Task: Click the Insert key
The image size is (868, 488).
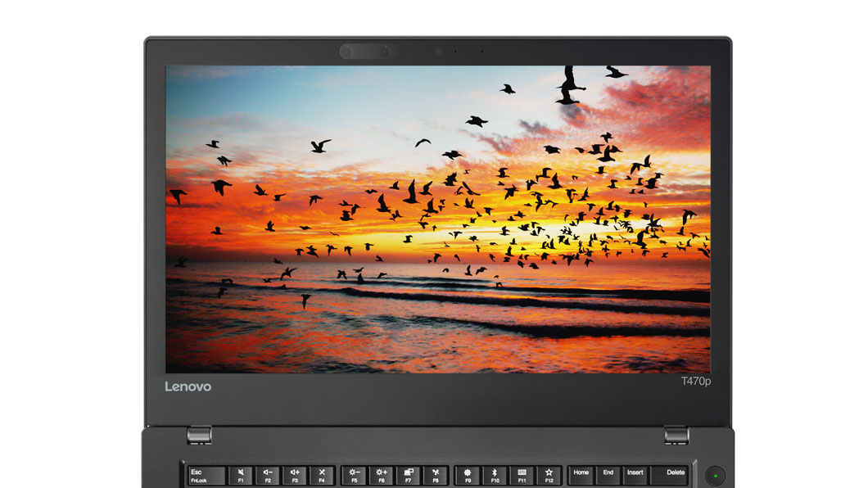Action: click(635, 476)
